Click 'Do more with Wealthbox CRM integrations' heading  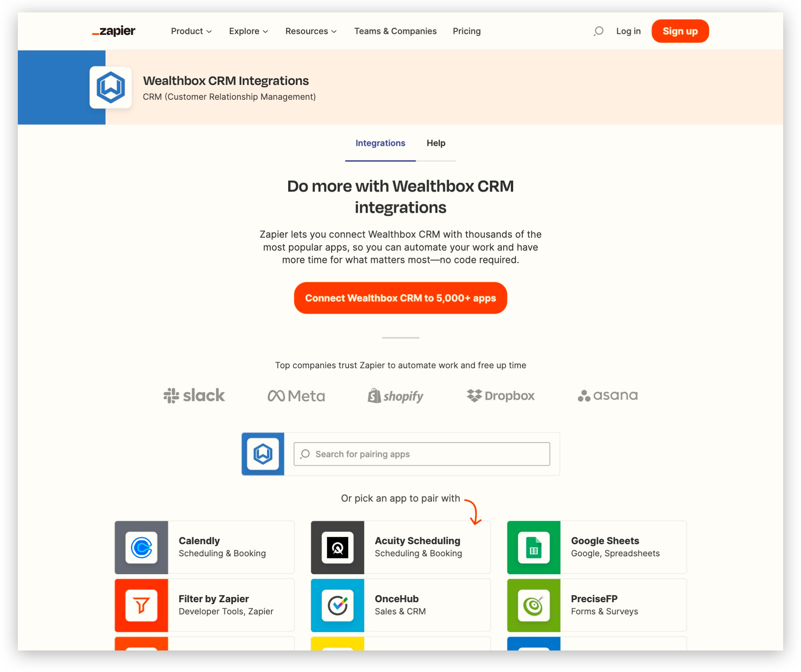pos(400,196)
